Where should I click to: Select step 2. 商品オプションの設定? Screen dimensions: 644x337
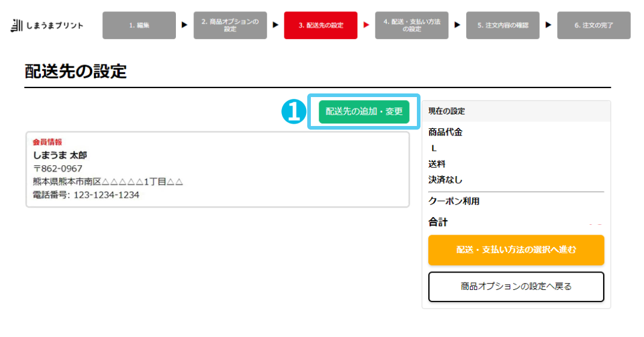click(x=230, y=25)
